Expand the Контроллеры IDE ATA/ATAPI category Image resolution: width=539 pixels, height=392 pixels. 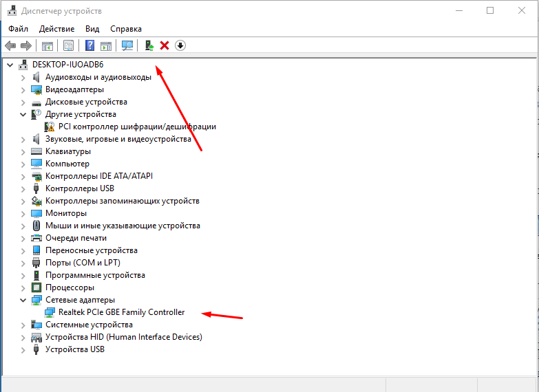23,177
